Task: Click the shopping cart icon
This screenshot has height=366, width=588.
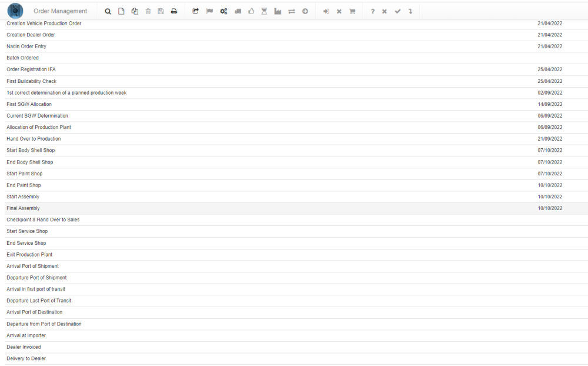Action: coord(352,11)
